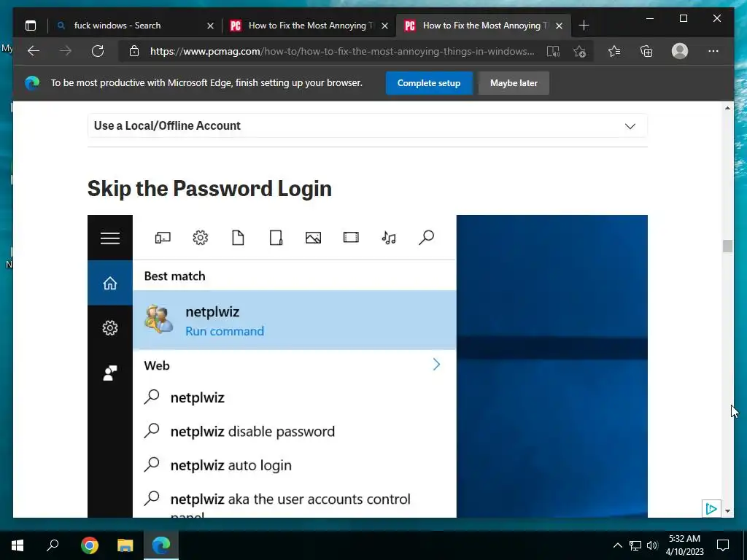The image size is (747, 560).
Task: Switch to 'fuck windows - Search' tab
Action: pos(134,26)
